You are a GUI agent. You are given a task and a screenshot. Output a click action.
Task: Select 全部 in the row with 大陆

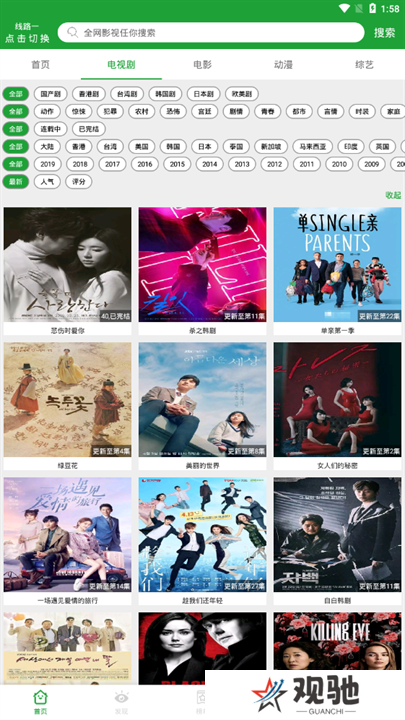coord(16,146)
